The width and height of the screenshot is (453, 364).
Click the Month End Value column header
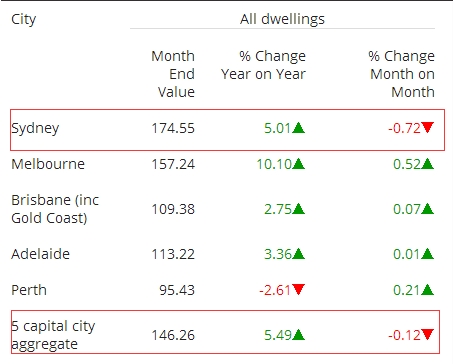173,74
